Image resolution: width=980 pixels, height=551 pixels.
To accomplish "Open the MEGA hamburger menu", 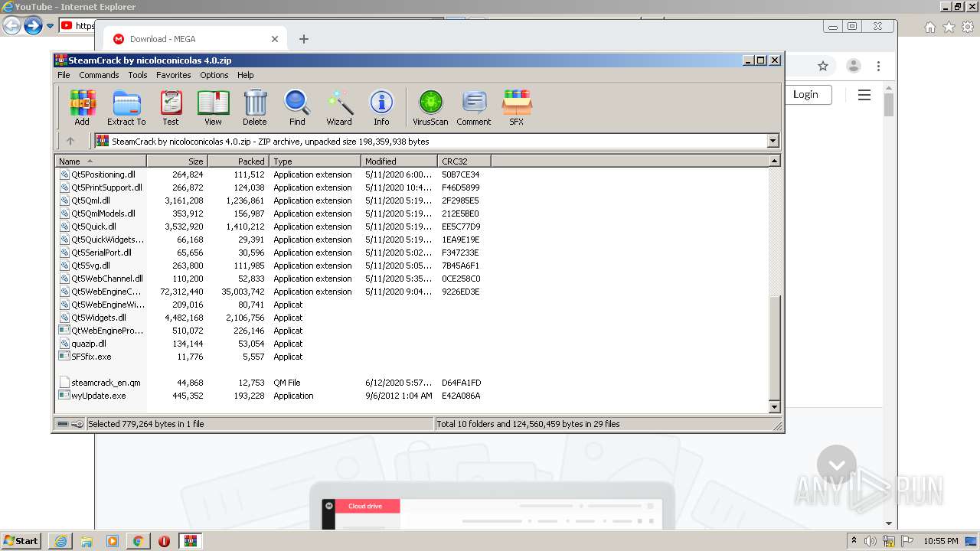I will tap(864, 95).
